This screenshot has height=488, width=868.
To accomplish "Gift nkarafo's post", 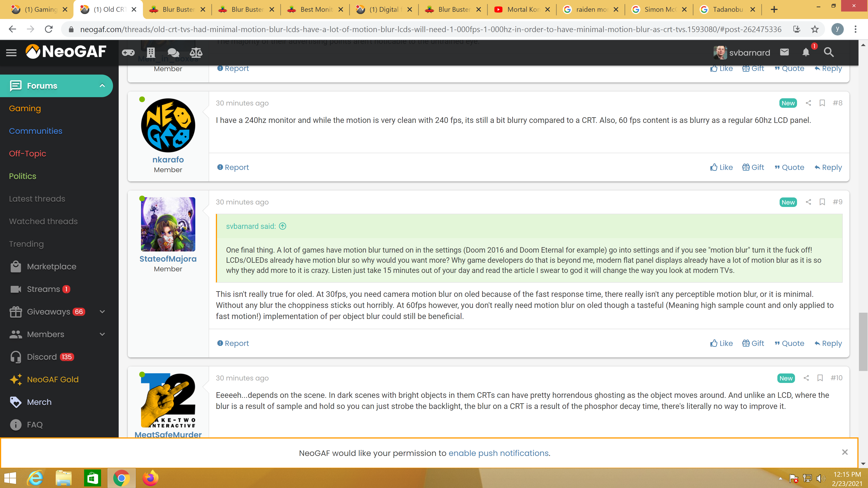I will pos(753,167).
